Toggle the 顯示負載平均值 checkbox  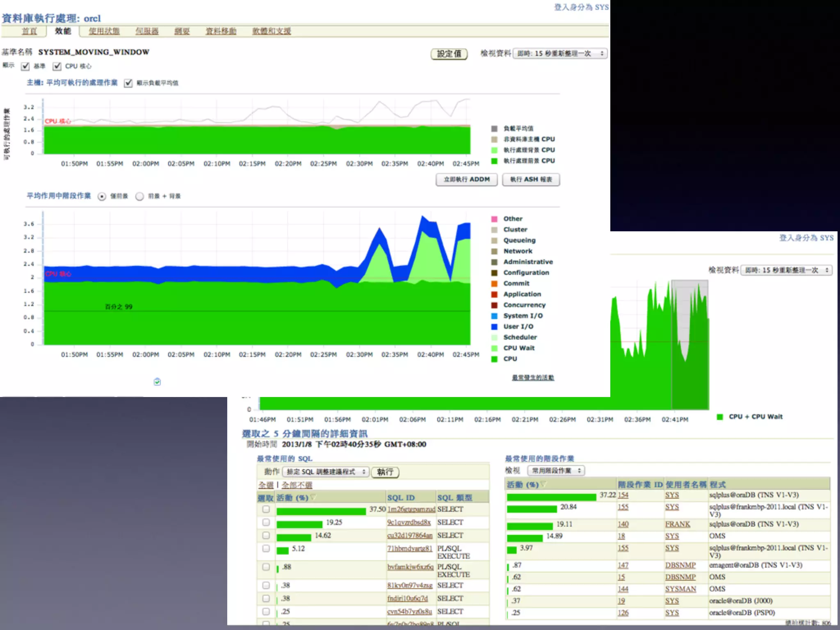tap(128, 83)
